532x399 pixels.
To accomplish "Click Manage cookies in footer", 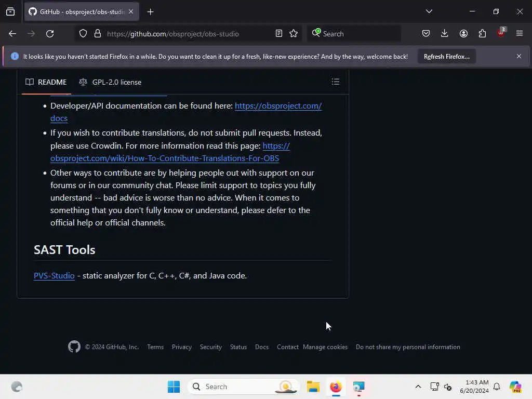I will pyautogui.click(x=325, y=347).
